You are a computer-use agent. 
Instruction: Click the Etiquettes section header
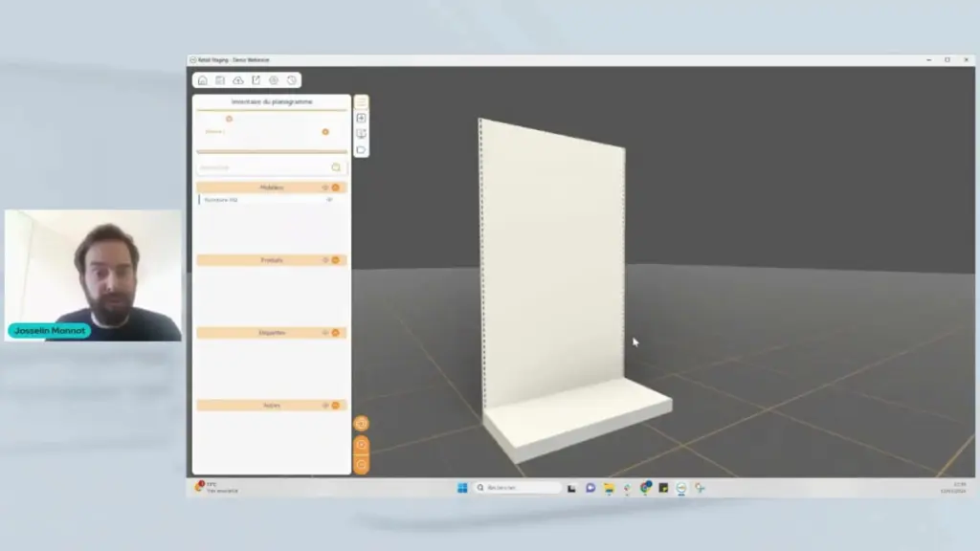(272, 333)
